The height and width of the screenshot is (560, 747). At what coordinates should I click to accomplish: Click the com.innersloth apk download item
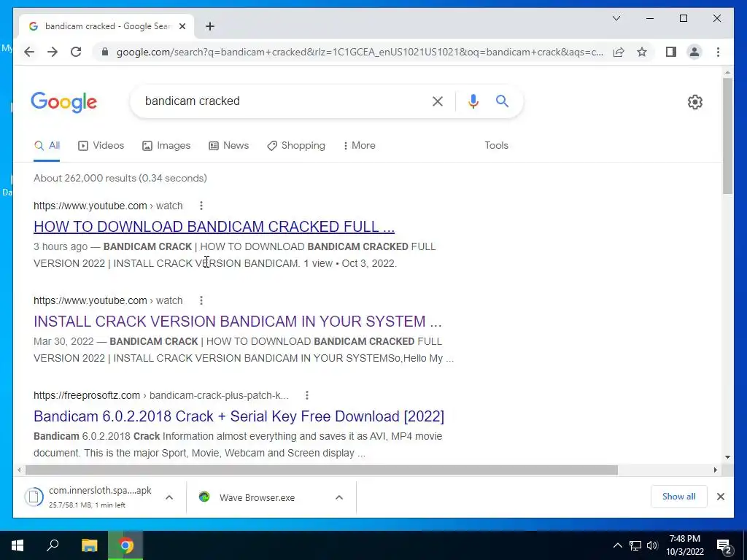coord(90,497)
